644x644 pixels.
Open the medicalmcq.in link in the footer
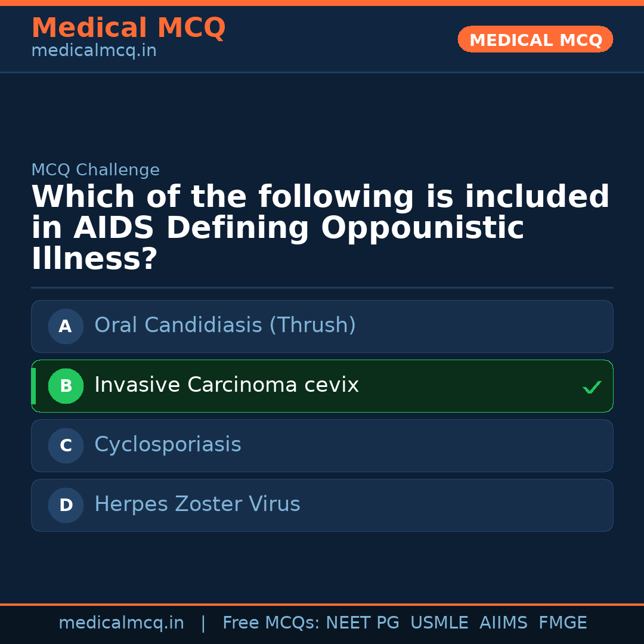point(121,623)
